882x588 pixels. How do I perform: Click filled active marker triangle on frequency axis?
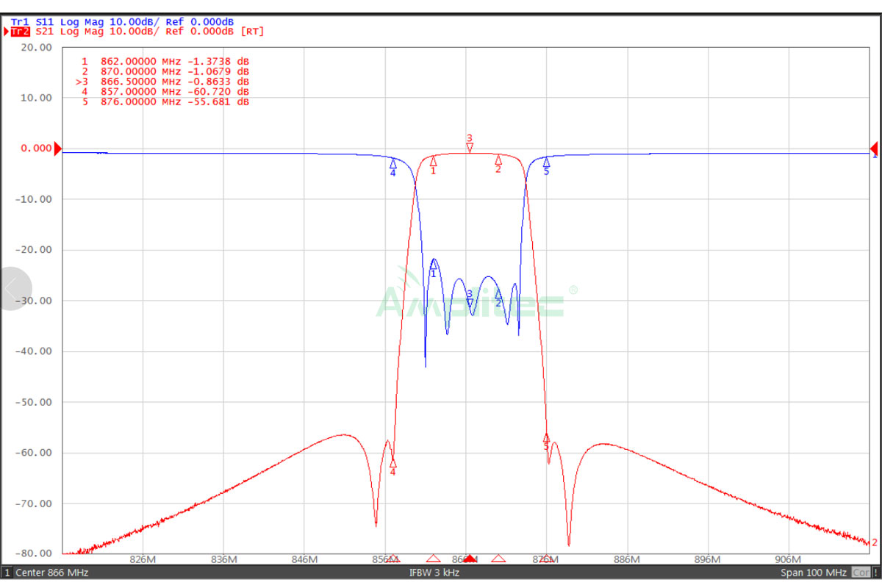pos(470,559)
